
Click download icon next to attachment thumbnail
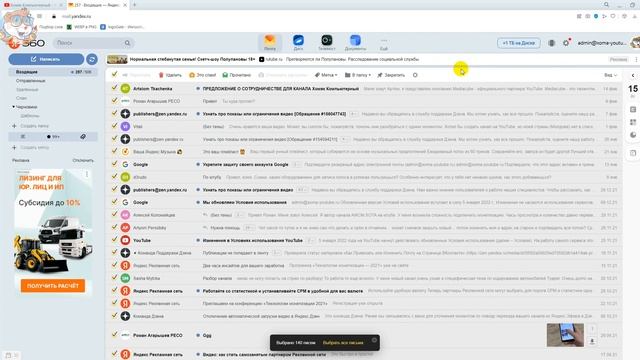pos(592,341)
